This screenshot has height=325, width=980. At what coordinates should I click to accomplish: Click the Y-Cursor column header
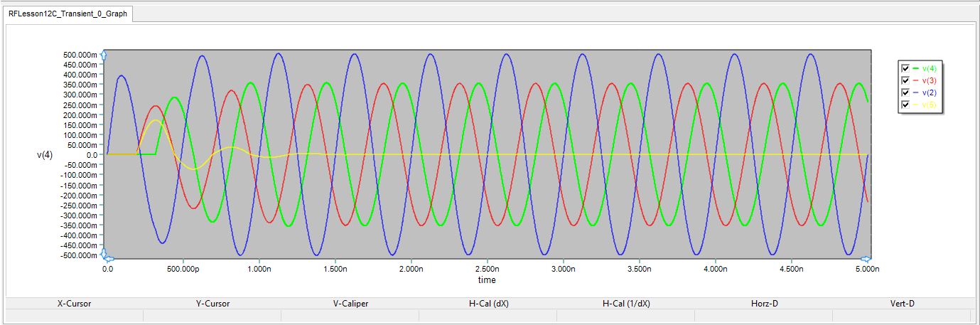[212, 304]
